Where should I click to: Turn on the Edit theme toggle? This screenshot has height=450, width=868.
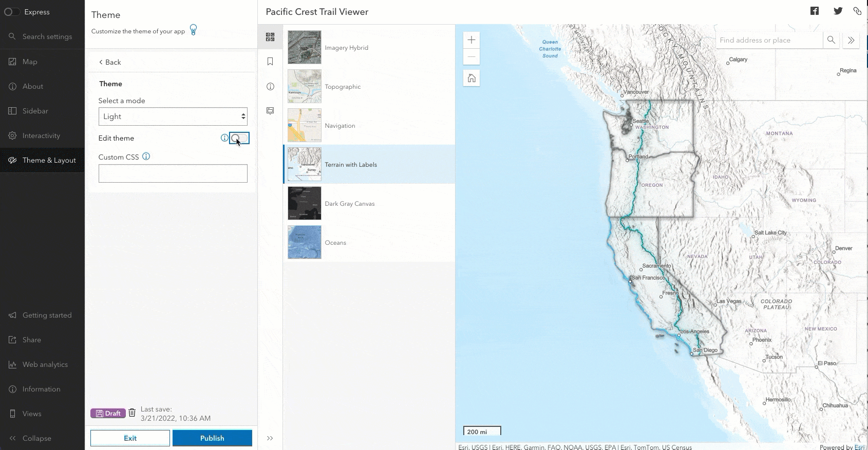tap(239, 138)
